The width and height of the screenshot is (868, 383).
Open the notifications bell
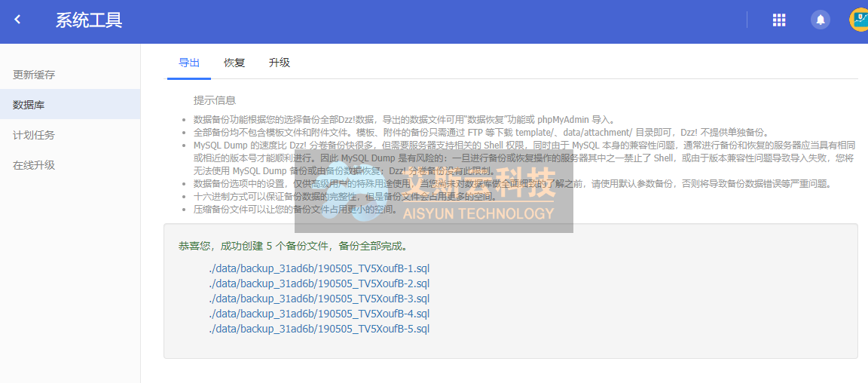tap(820, 20)
